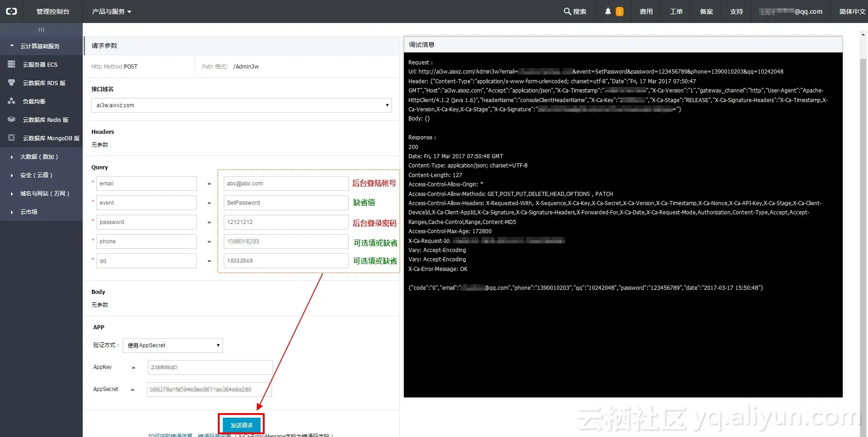Click the JSON response body line
This screenshot has width=868, height=437.
[x=586, y=288]
